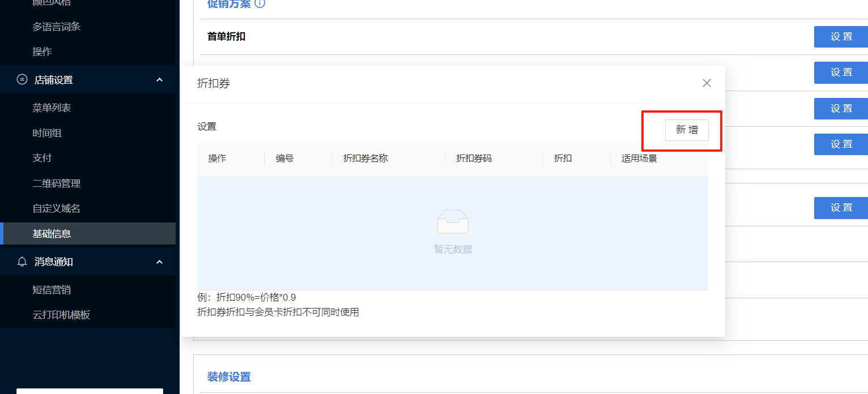
Task: Click the 店铺设置 section icon
Action: [22, 80]
